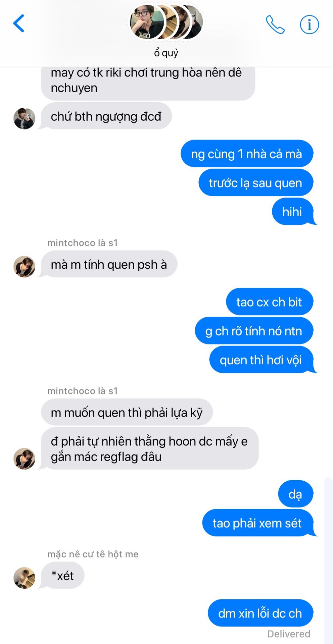Image resolution: width=333 pixels, height=644 pixels.
Task: Tap the group name 'ổ quỷ'
Action: (x=166, y=53)
